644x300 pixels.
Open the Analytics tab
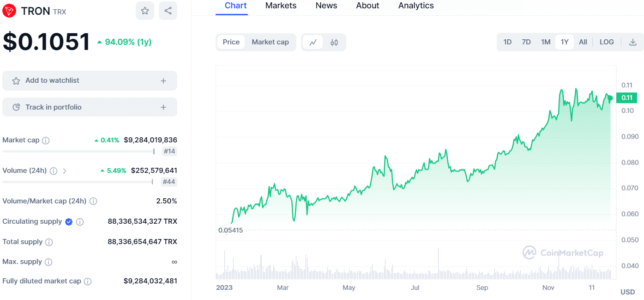[416, 6]
